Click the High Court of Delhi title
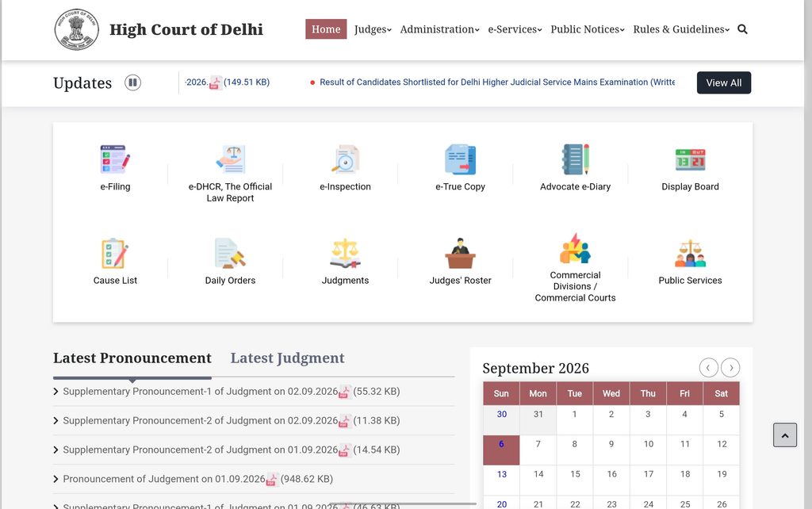The image size is (812, 509). click(x=186, y=29)
